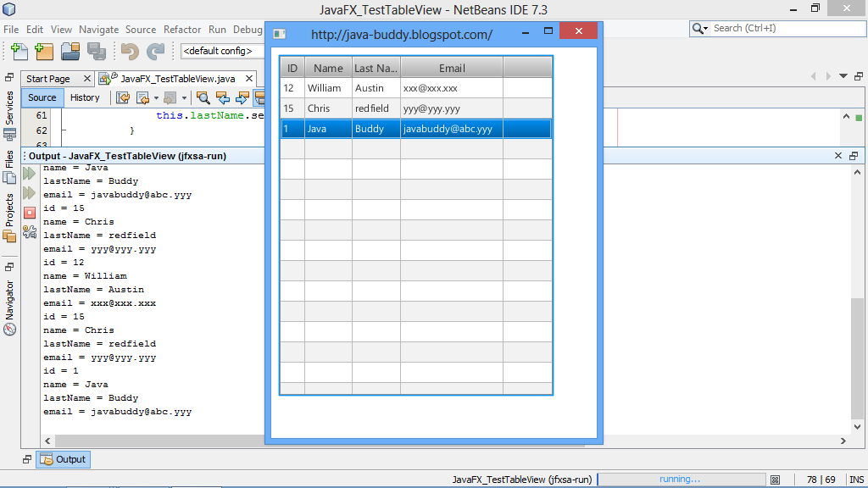Sort table by Name column header

point(328,68)
